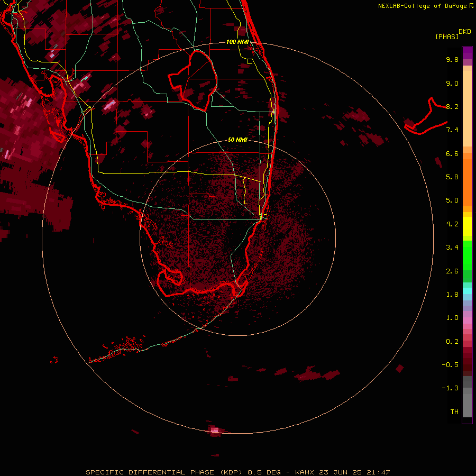Screen dimensions: 476x476
Task: Click the 100 NMI range ring label
Action: click(237, 42)
